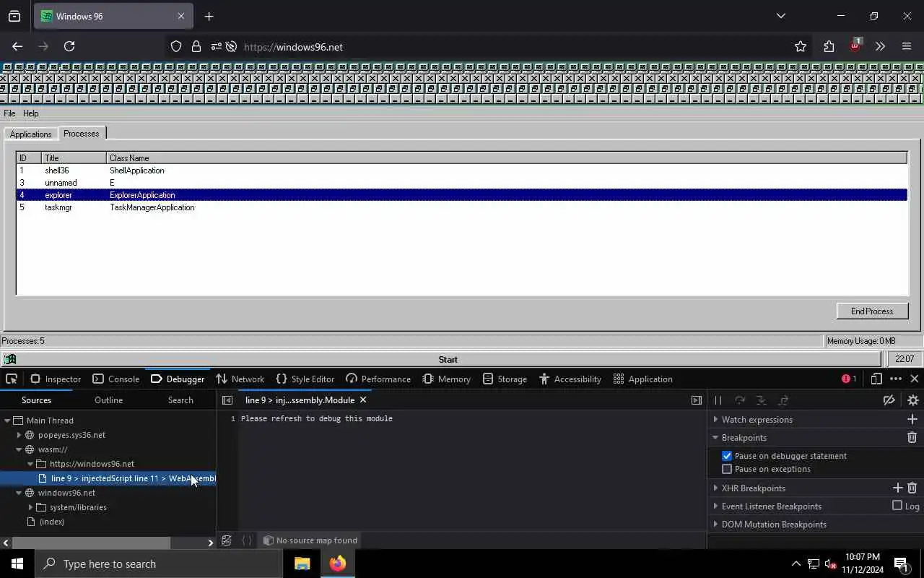The image size is (924, 578).
Task: Open the Memory tab
Action: tap(447, 379)
